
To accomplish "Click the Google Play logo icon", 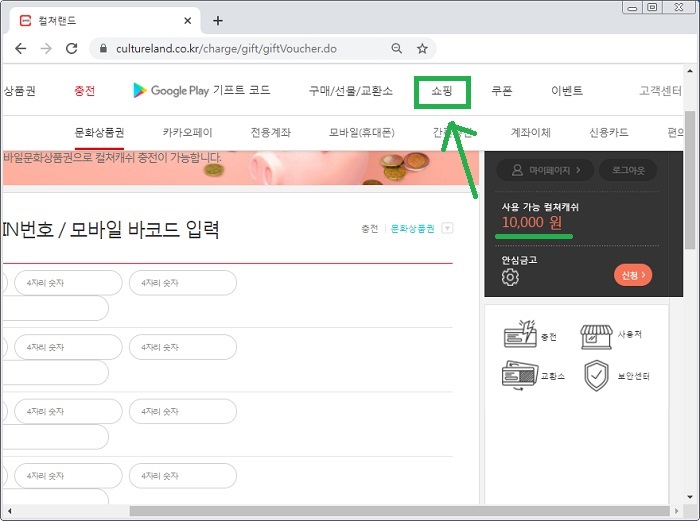I will click(140, 90).
